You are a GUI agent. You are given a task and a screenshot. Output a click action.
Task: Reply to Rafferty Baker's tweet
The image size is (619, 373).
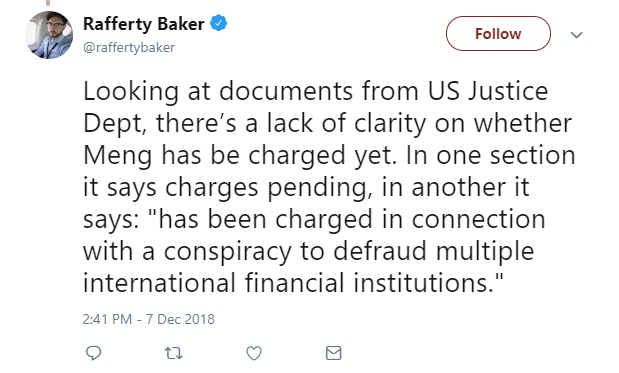click(x=94, y=353)
